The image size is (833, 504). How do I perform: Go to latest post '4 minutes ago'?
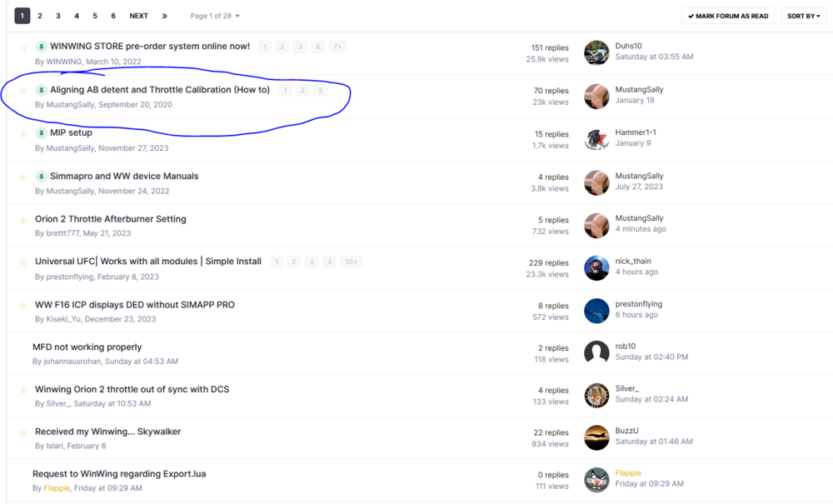(641, 229)
